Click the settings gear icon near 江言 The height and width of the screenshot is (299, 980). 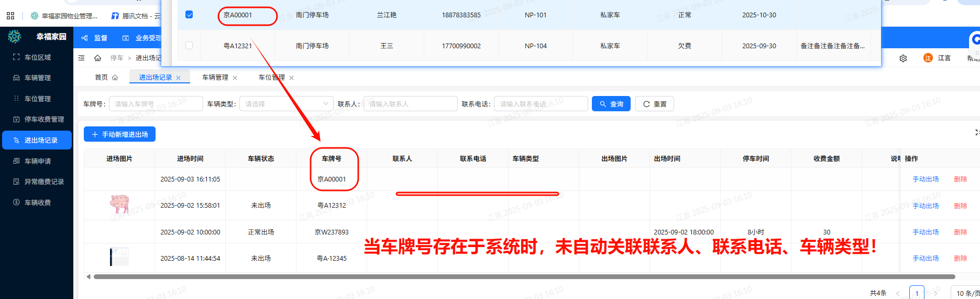point(903,58)
